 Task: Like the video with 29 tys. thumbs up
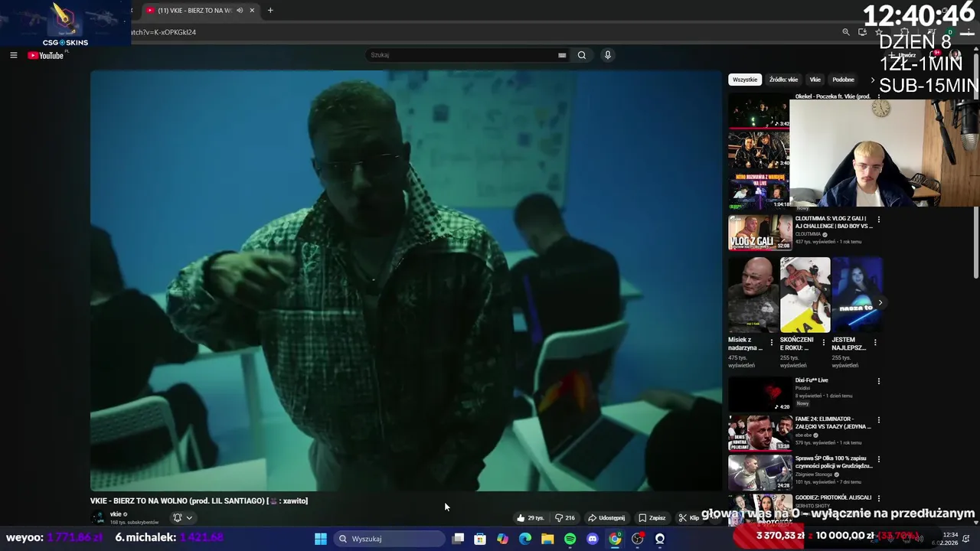point(531,518)
